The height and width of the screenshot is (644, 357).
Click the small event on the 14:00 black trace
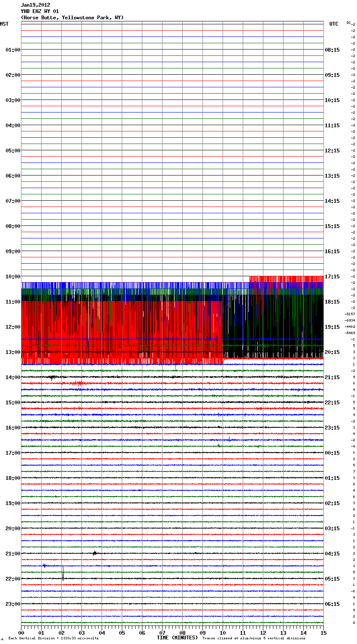[x=52, y=377]
